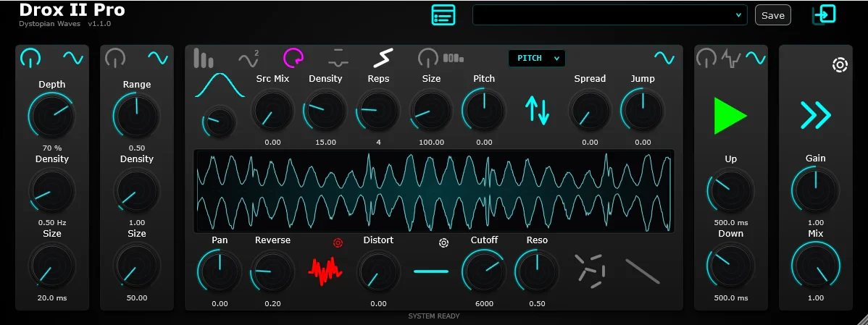Open the preset browser list icon
Image resolution: width=868 pixels, height=325 pixels.
(x=443, y=15)
